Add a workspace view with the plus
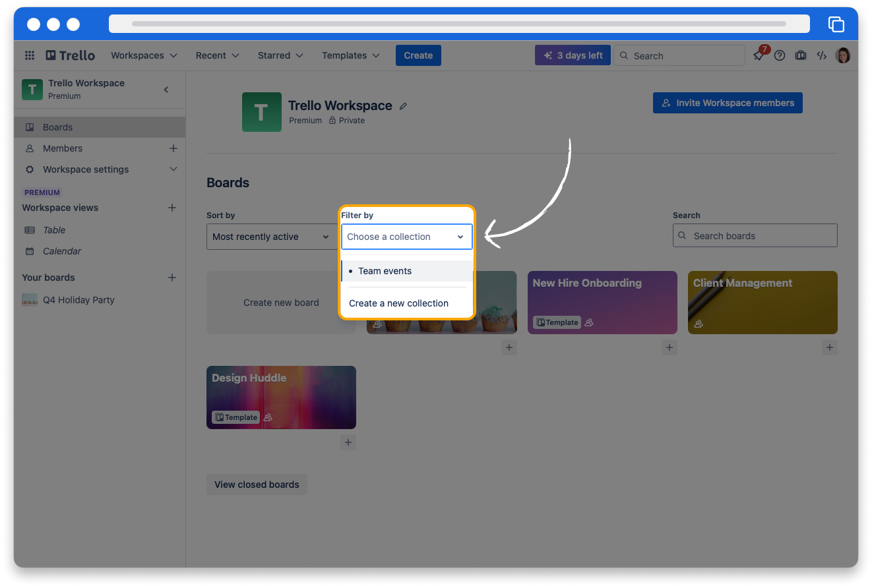The image size is (872, 588). point(172,208)
